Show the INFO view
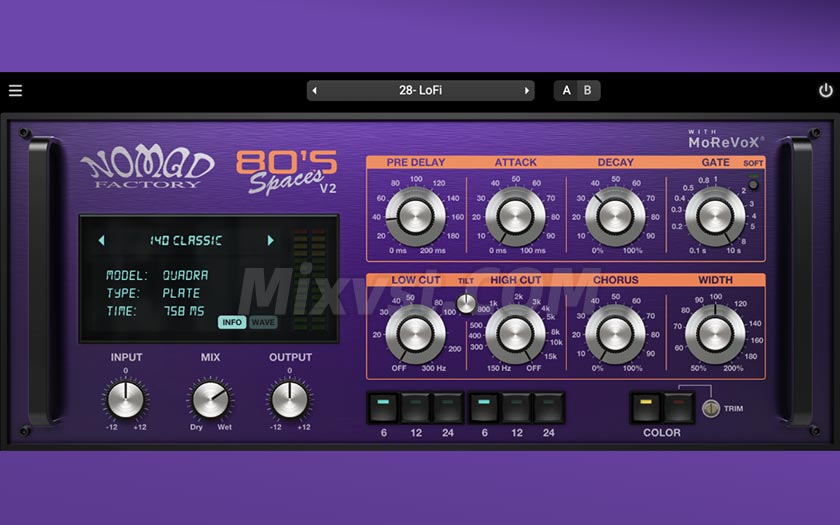 click(x=232, y=322)
